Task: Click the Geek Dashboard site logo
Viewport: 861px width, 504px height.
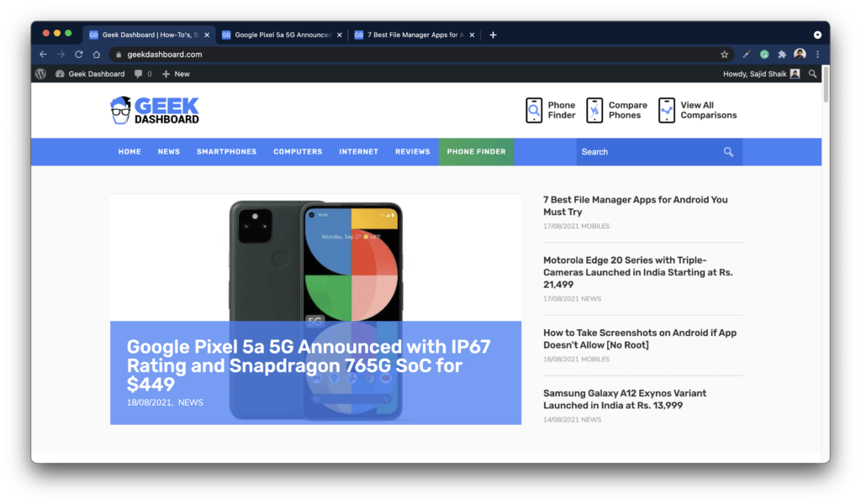Action: point(155,110)
